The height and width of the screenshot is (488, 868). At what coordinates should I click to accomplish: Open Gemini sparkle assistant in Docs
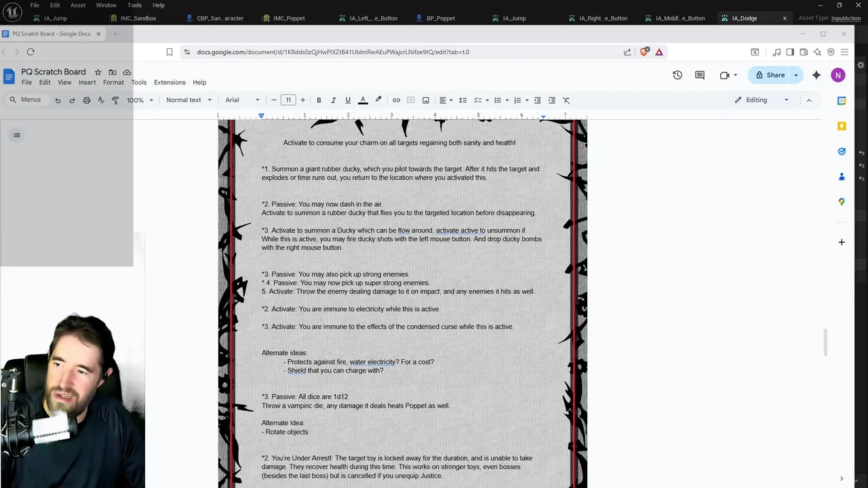(x=816, y=75)
